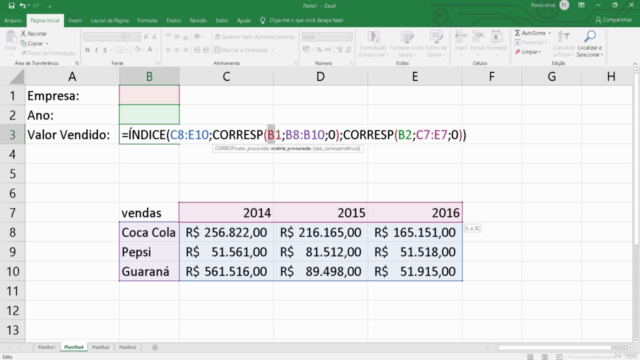Add a new sheet with the plus icon
The height and width of the screenshot is (360, 640).
155,347
